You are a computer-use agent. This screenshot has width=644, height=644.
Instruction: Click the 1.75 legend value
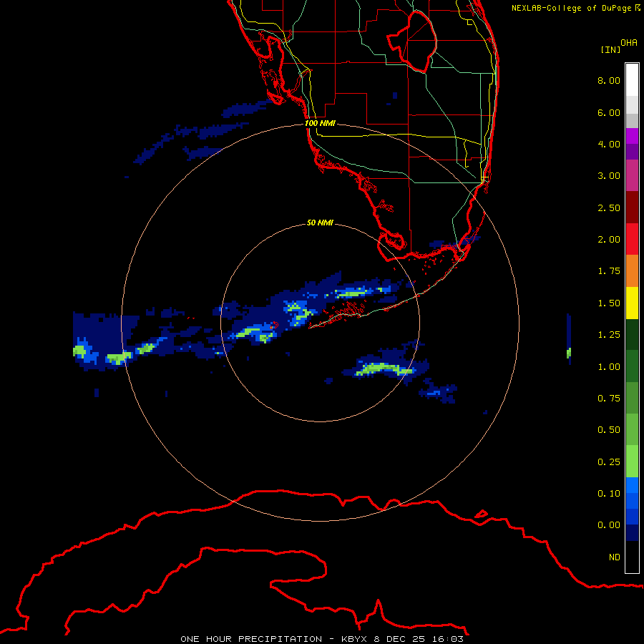pyautogui.click(x=609, y=271)
